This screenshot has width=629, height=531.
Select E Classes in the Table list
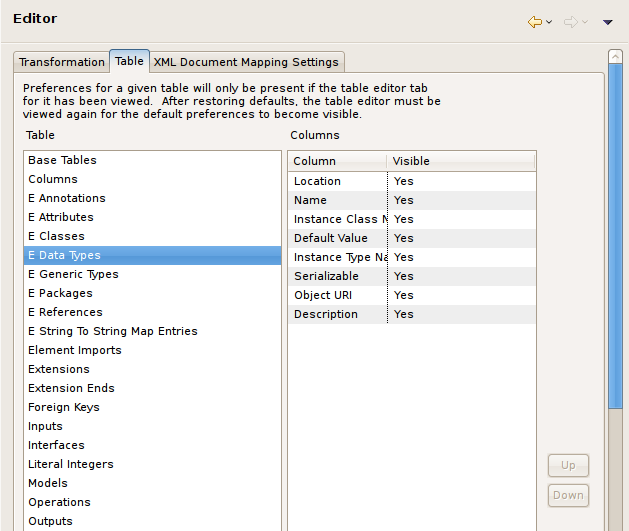pos(56,236)
